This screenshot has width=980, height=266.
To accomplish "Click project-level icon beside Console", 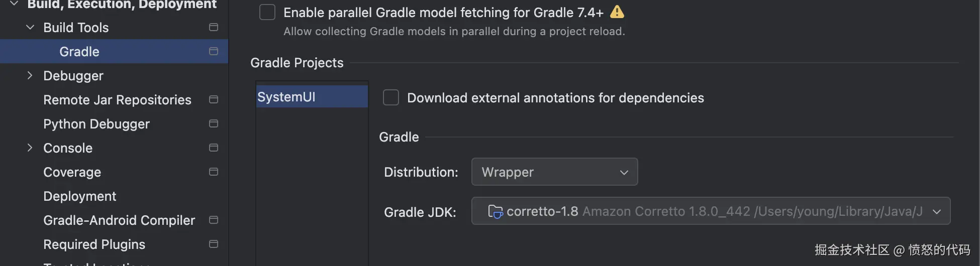I will tap(214, 148).
